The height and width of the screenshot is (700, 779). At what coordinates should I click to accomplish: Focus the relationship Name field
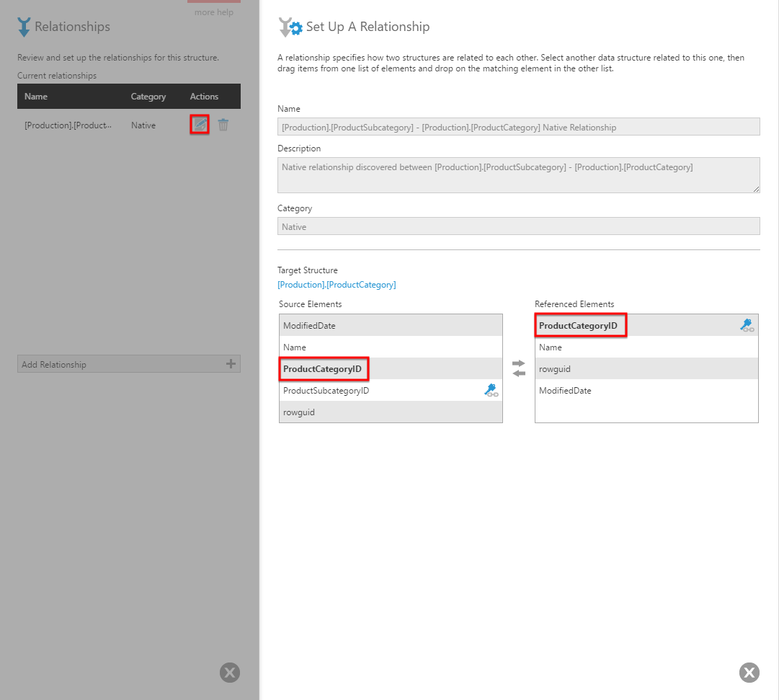tap(518, 127)
